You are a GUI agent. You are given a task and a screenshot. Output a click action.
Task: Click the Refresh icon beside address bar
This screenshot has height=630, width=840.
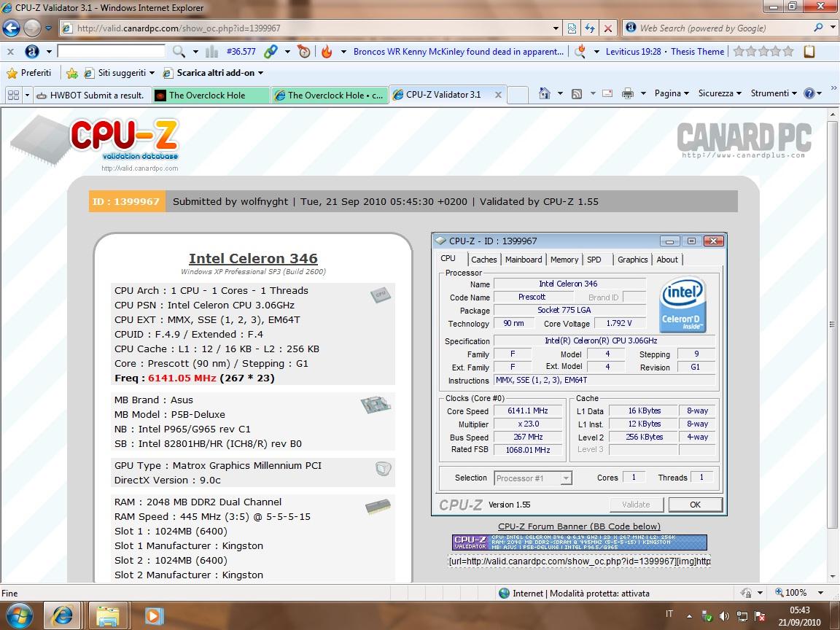pos(590,28)
